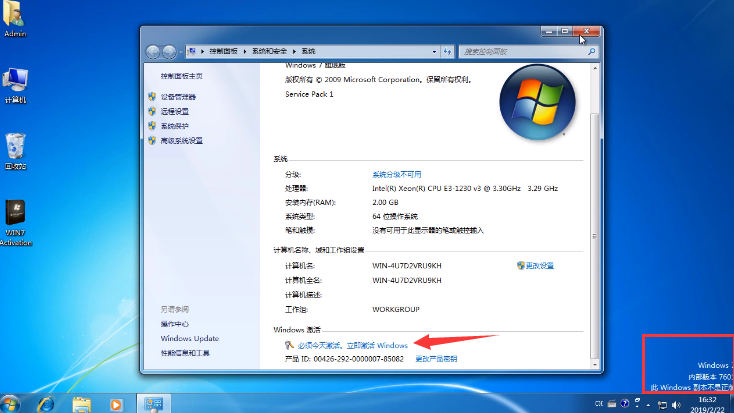This screenshot has height=413, width=734.
Task: Click the 2.00 GB RAM value
Action: tap(385, 202)
